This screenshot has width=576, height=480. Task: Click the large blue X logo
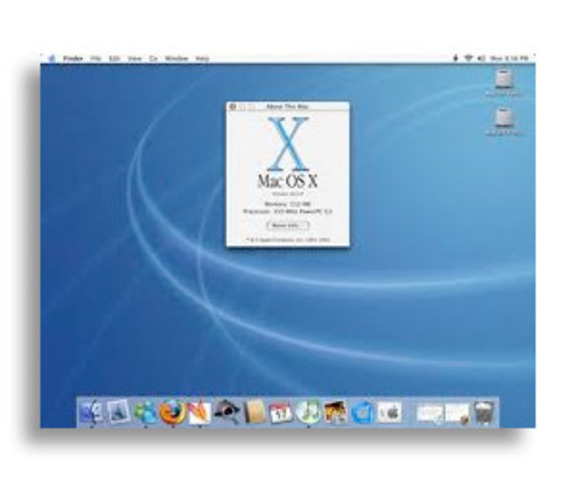pyautogui.click(x=288, y=144)
